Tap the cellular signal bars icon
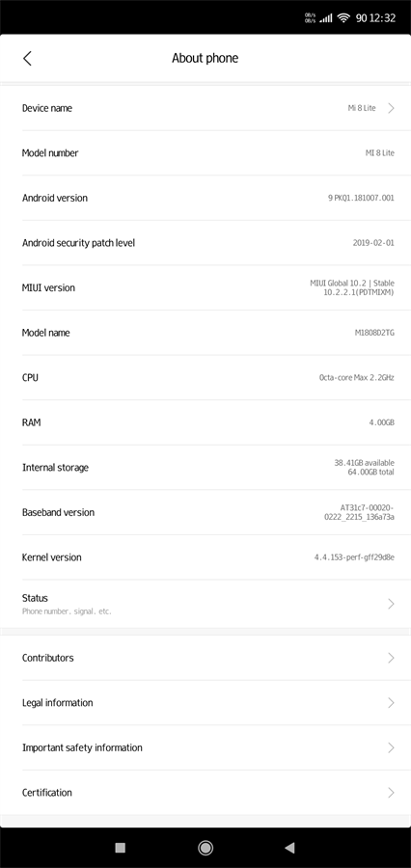This screenshot has width=411, height=868. tap(326, 18)
